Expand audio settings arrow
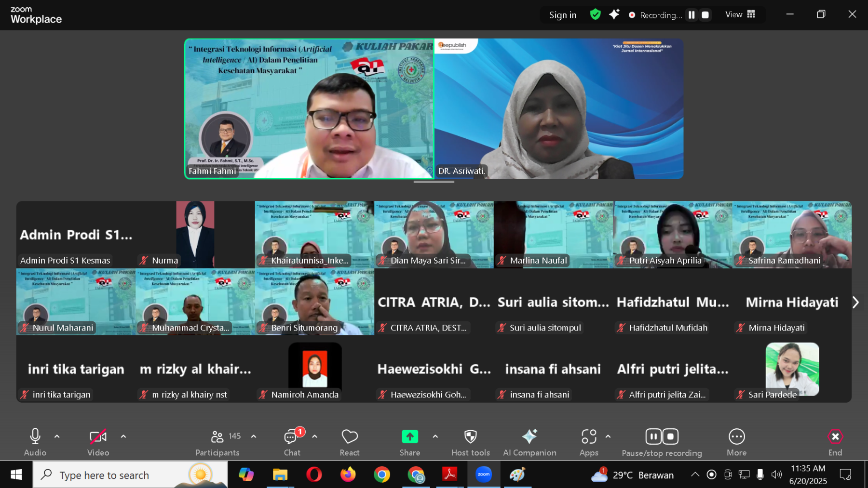 click(x=57, y=436)
